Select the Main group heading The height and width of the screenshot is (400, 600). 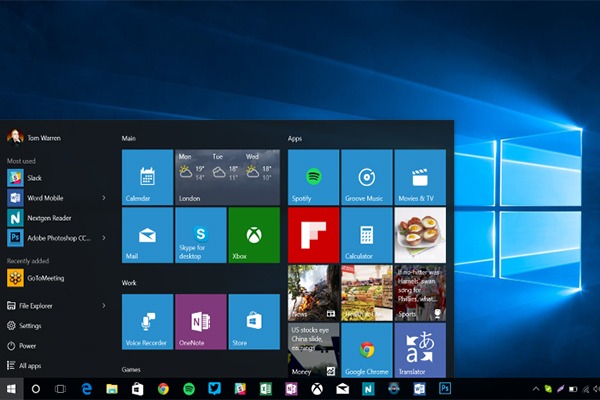pos(129,138)
